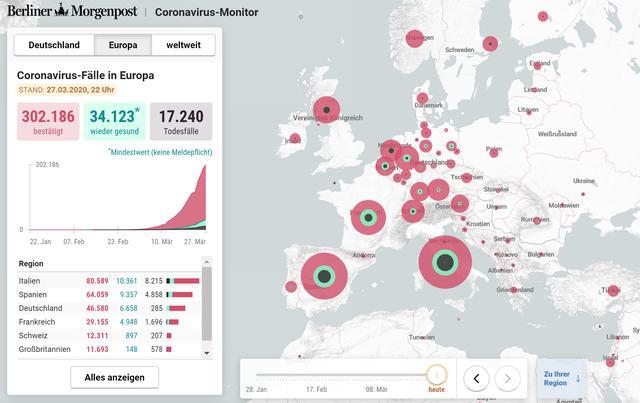This screenshot has width=640, height=403.
Task: Select the Spain case bubble on map
Action: click(324, 276)
